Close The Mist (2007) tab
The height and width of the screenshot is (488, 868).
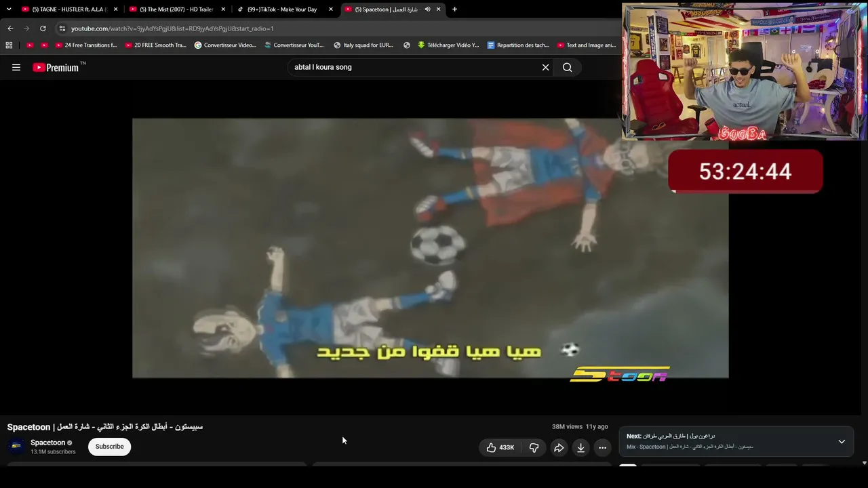click(223, 9)
